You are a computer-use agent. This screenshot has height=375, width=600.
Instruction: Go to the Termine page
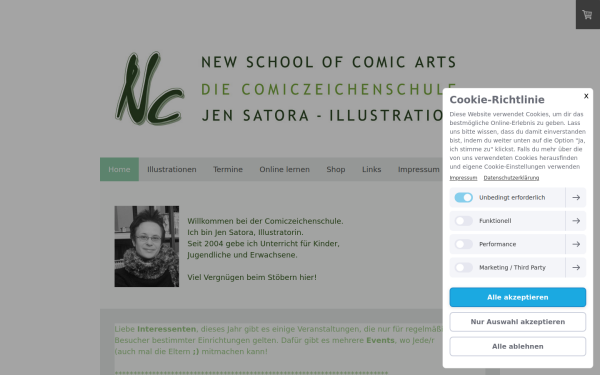[228, 169]
